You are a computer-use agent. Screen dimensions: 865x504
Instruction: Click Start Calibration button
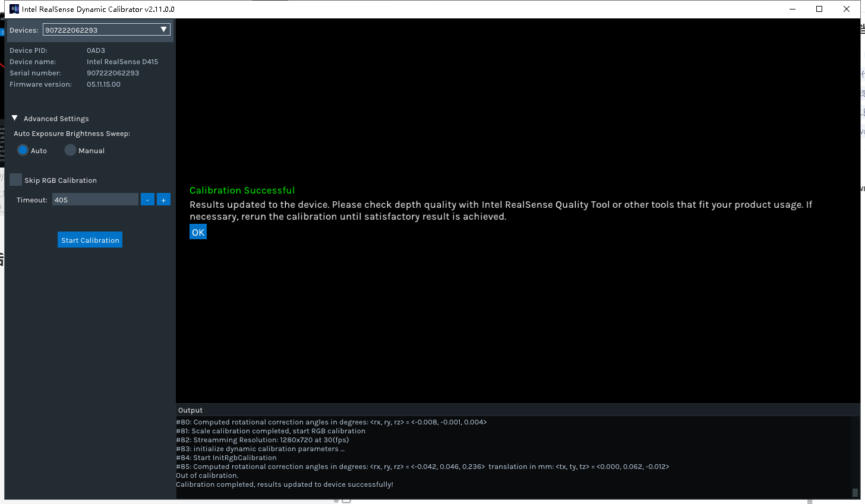pos(90,240)
